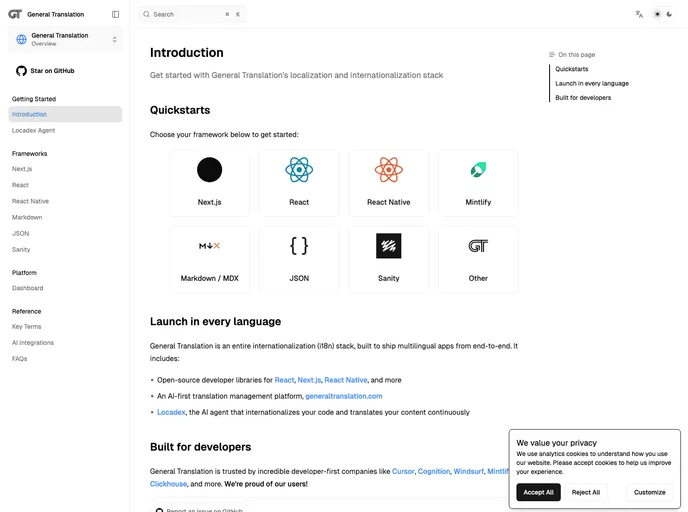The width and height of the screenshot is (688, 512).
Task: Open the Windsurf company link
Action: 468,471
